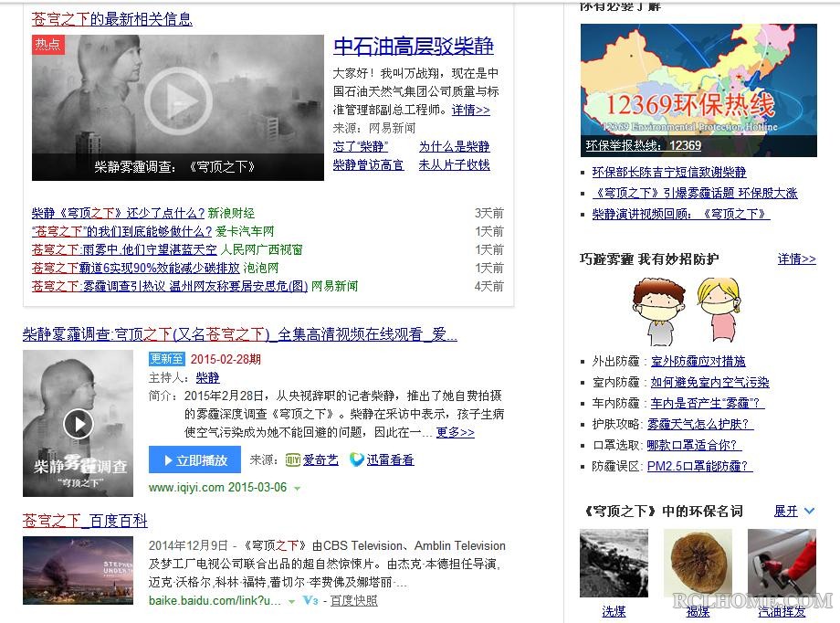
Task: Click the 爱奇艺 source icon
Action: [292, 460]
